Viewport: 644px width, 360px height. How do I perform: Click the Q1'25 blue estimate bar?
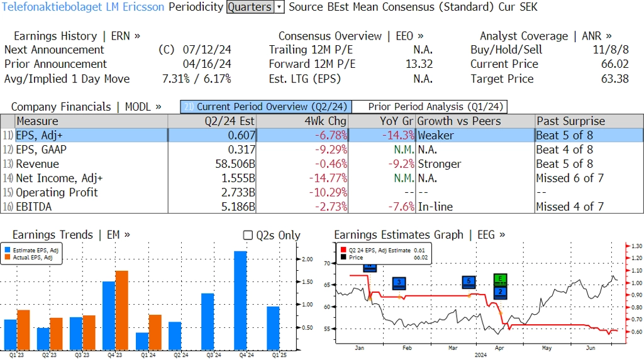[x=273, y=328]
